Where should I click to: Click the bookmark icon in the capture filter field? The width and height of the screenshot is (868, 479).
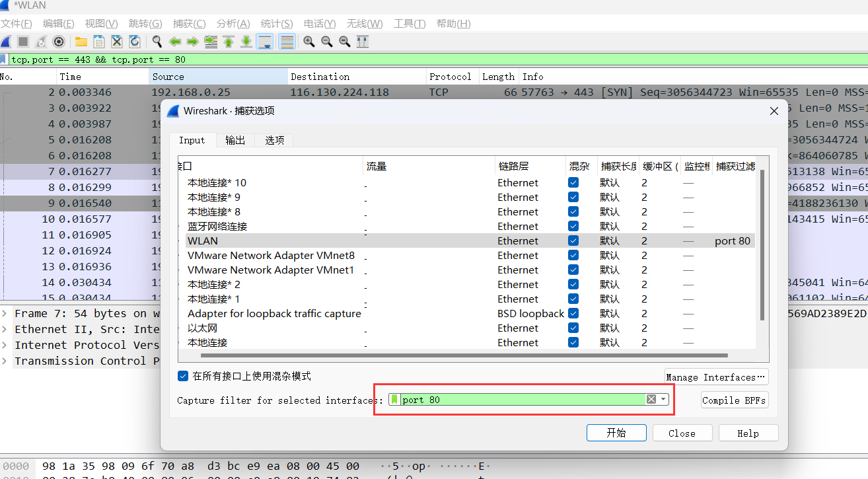point(395,399)
